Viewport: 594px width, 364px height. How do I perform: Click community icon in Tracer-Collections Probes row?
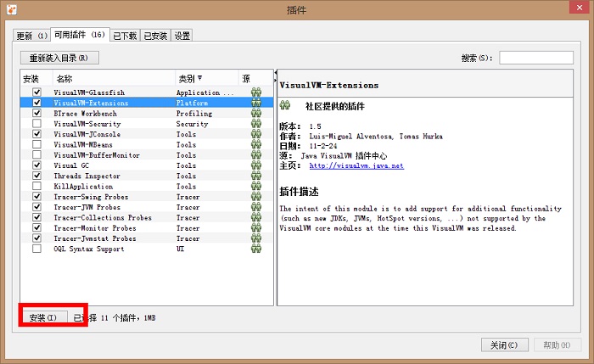tap(256, 217)
